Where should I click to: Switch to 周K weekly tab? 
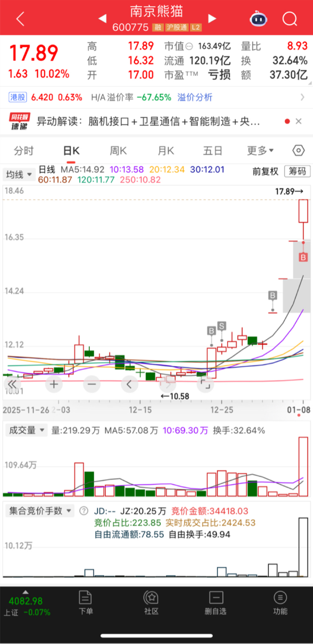[118, 151]
